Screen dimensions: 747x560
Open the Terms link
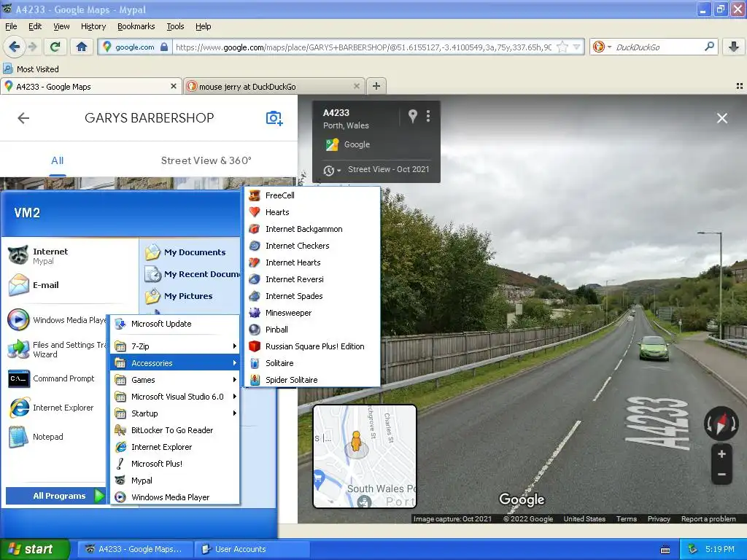pyautogui.click(x=626, y=518)
